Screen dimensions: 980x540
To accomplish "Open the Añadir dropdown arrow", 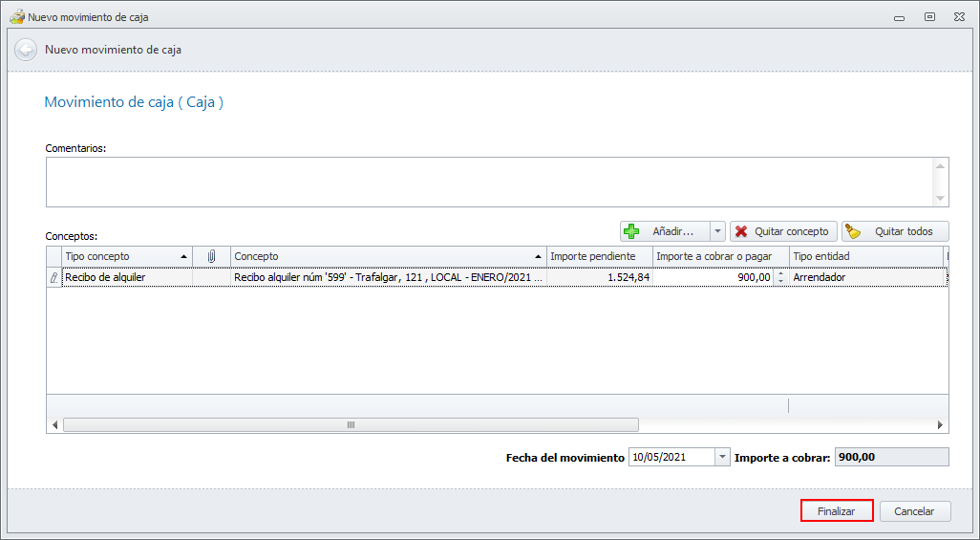I will coord(717,231).
